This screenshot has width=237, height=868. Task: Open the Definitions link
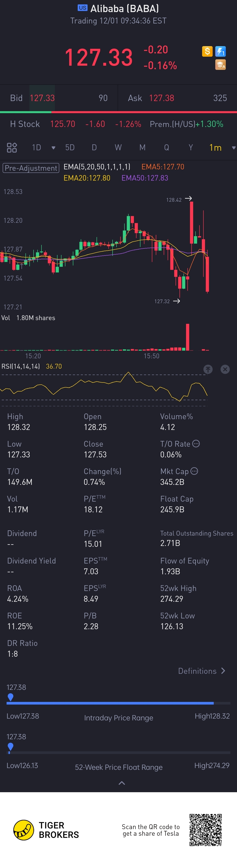(x=201, y=671)
